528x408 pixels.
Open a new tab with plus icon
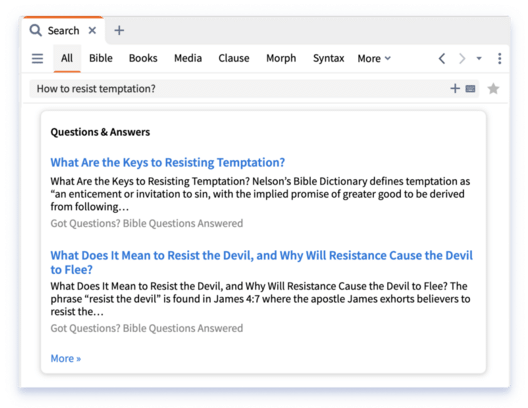(119, 31)
